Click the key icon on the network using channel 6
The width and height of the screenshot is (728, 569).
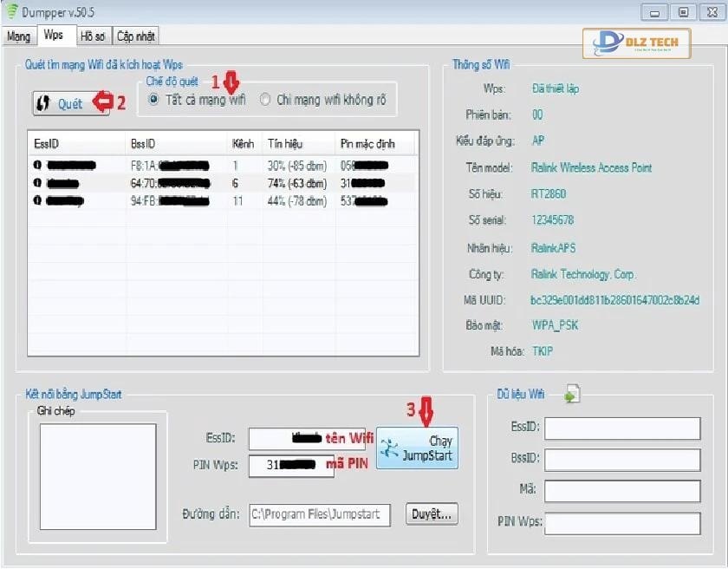36,183
